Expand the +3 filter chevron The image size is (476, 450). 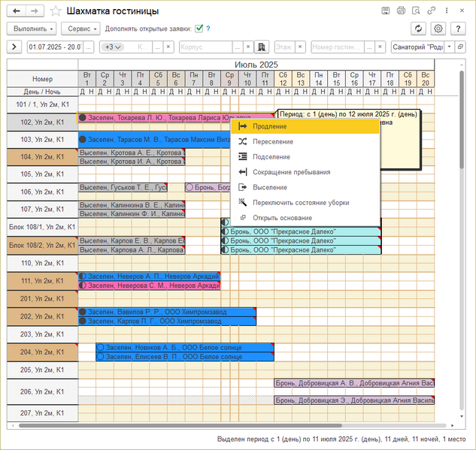(x=118, y=47)
